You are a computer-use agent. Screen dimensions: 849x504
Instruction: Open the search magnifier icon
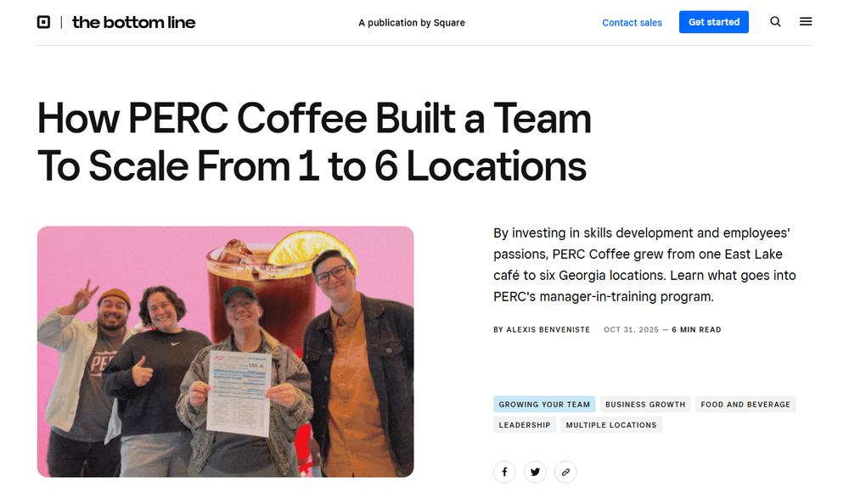pos(775,22)
